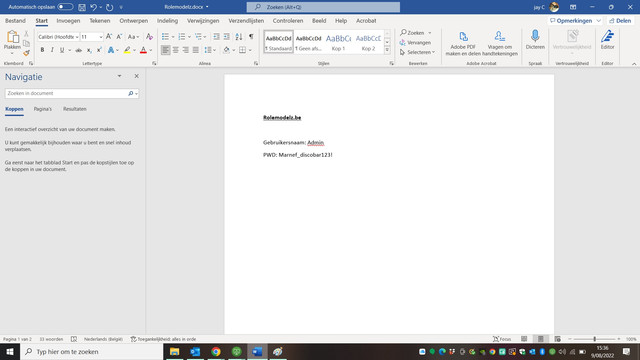
Task: Apply the Kop 2 style
Action: (x=368, y=42)
